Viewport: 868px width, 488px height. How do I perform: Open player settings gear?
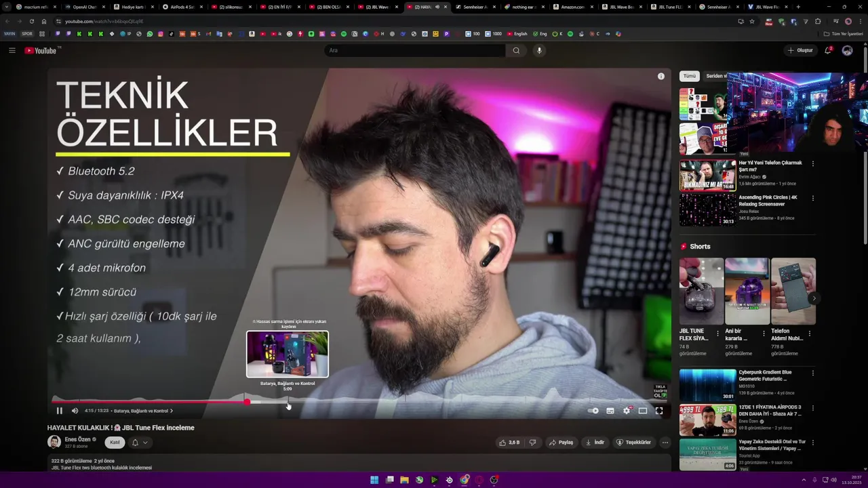coord(627,411)
